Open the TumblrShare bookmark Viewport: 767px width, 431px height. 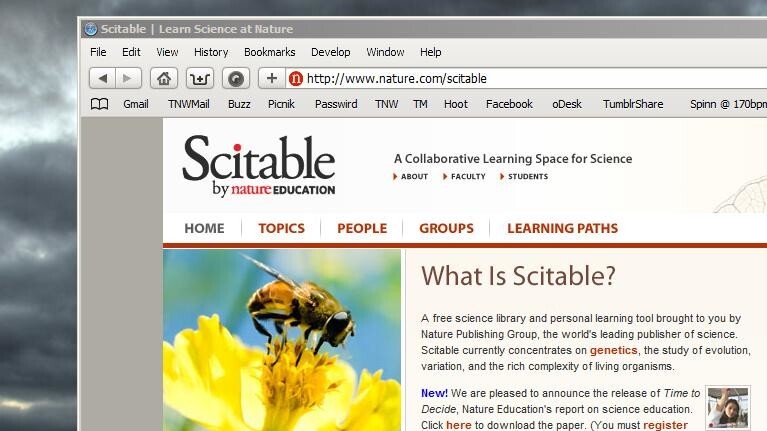coord(633,104)
